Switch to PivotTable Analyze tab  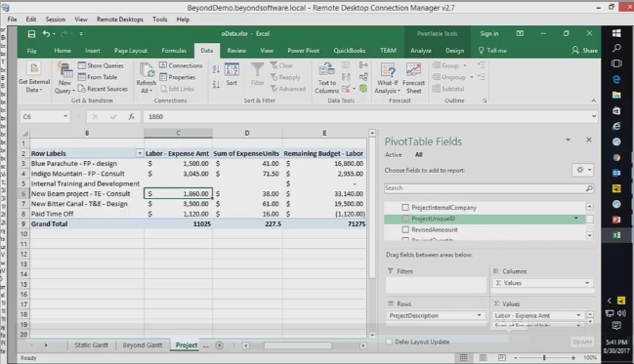[421, 51]
